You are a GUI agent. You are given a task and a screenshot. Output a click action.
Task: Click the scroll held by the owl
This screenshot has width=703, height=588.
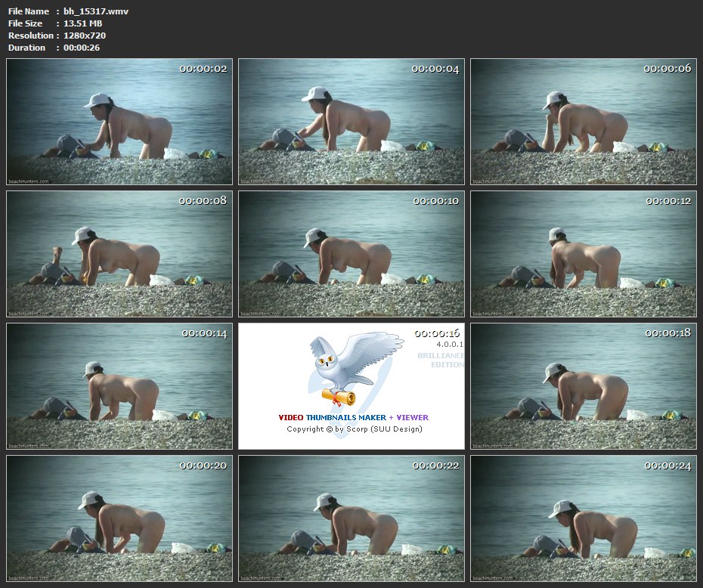pyautogui.click(x=338, y=397)
